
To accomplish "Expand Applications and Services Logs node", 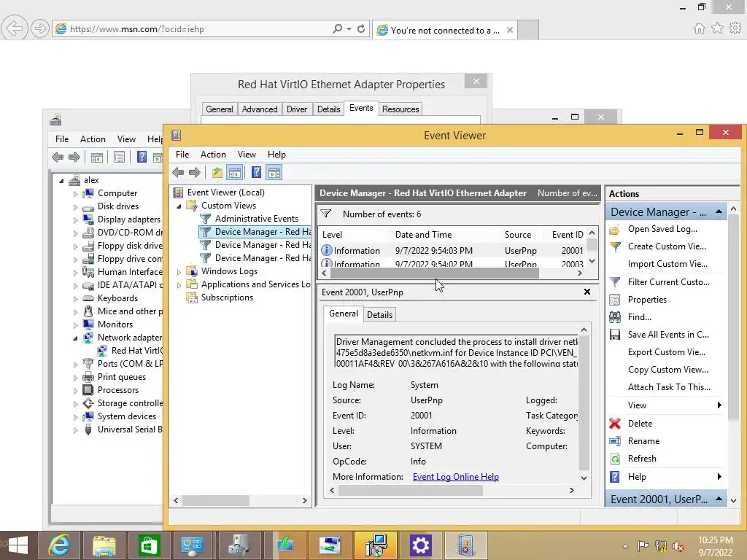I will (x=179, y=285).
